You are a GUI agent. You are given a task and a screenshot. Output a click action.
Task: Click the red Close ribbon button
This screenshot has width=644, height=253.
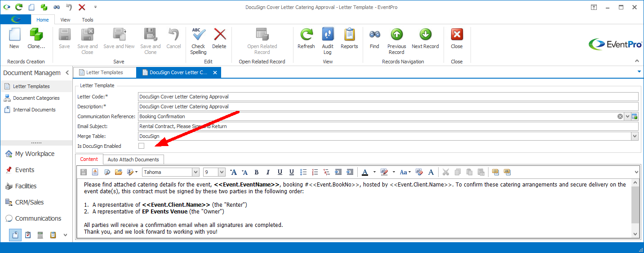pos(457,39)
